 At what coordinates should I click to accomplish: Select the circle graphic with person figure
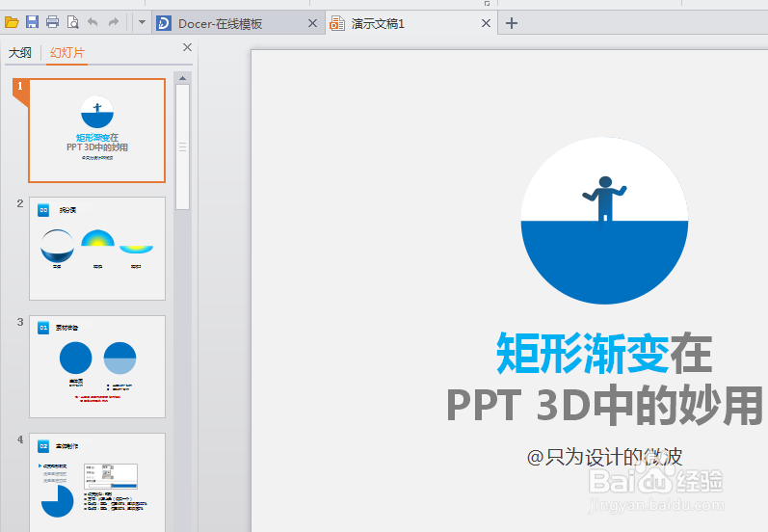tap(604, 221)
